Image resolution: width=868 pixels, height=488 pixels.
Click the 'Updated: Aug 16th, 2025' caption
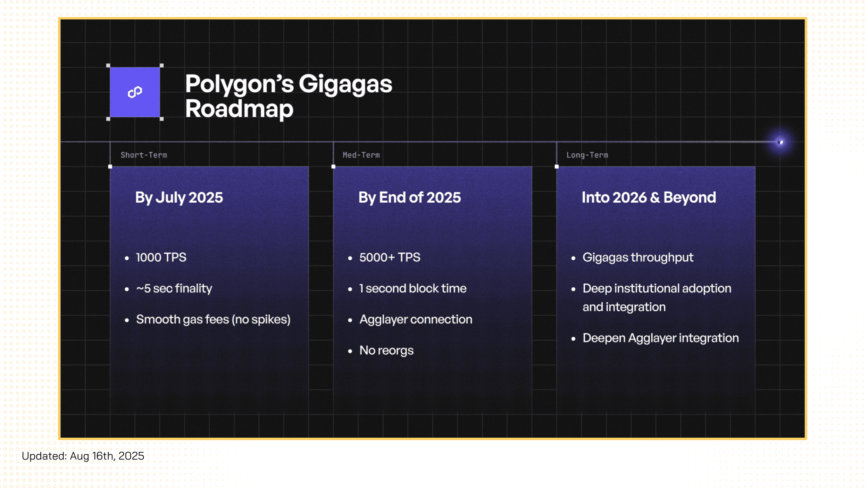83,456
